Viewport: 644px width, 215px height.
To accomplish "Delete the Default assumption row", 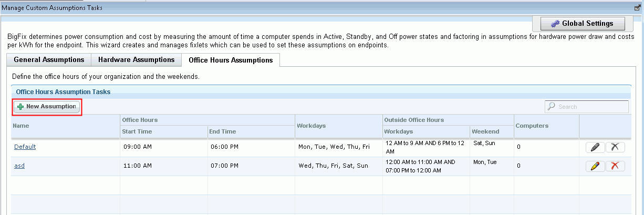I will click(615, 147).
